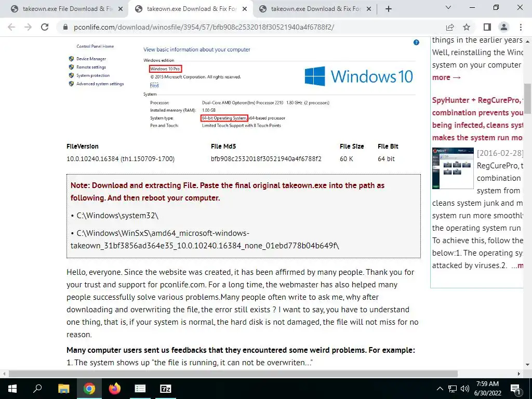Click scroll-down arrow on vertical scrollbar
This screenshot has height=399, width=532.
(528, 365)
